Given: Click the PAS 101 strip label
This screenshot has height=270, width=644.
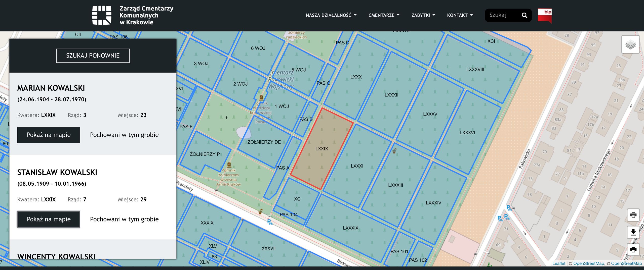Looking at the screenshot, I should coord(399,252).
